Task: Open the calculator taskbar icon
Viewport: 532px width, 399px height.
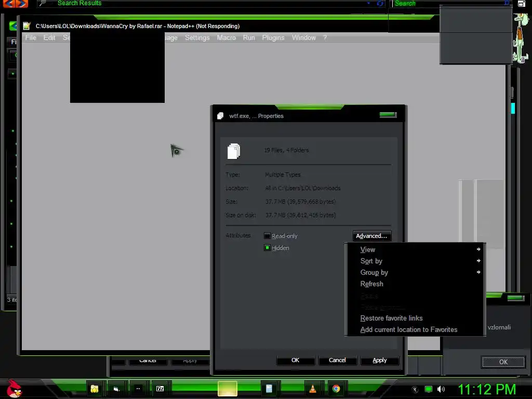Action: click(x=269, y=389)
